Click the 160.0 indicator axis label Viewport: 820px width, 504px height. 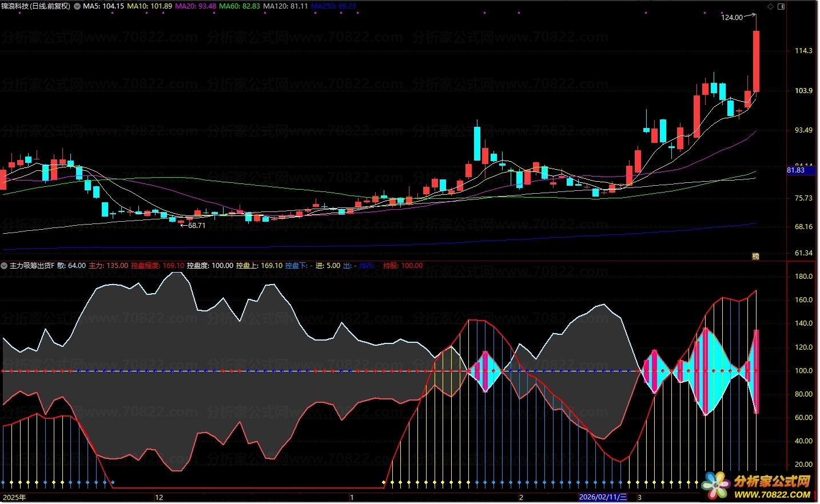click(803, 300)
